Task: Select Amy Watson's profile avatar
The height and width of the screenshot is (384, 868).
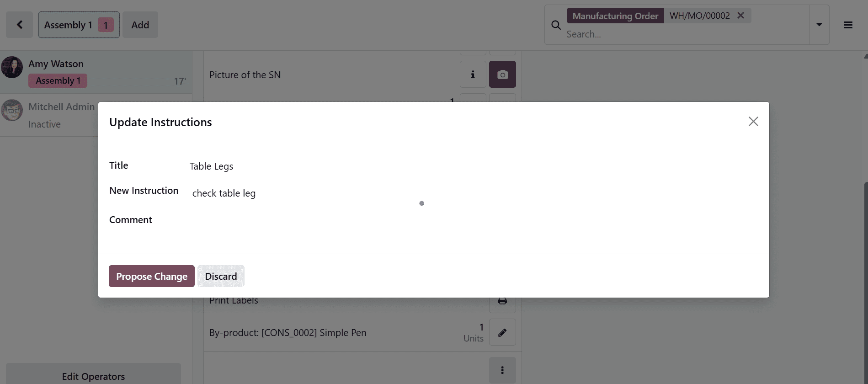Action: 12,66
